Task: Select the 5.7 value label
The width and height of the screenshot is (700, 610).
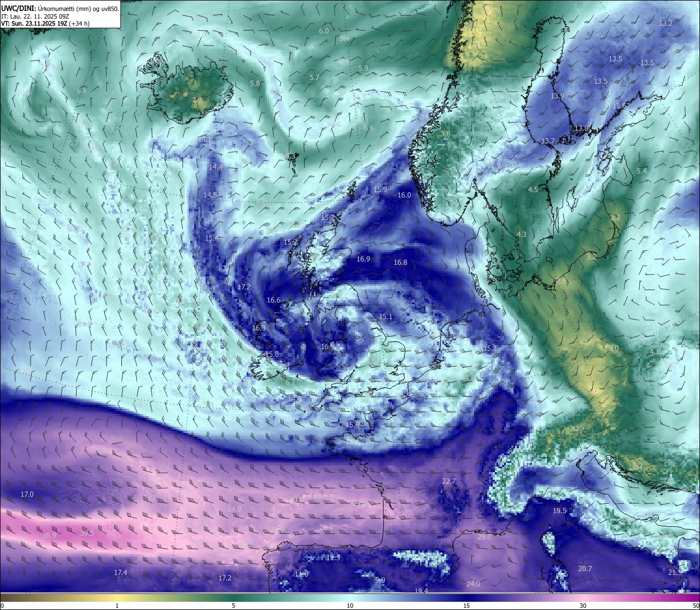Action: (314, 77)
